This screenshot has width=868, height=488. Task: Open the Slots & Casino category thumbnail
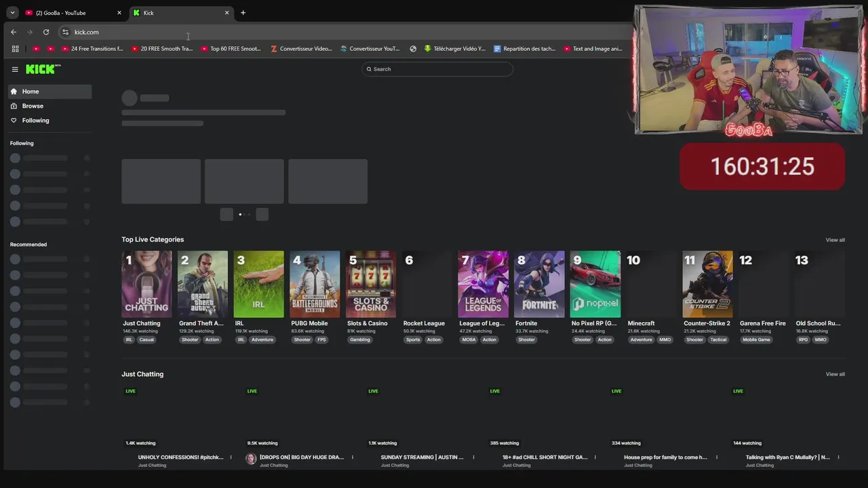371,284
